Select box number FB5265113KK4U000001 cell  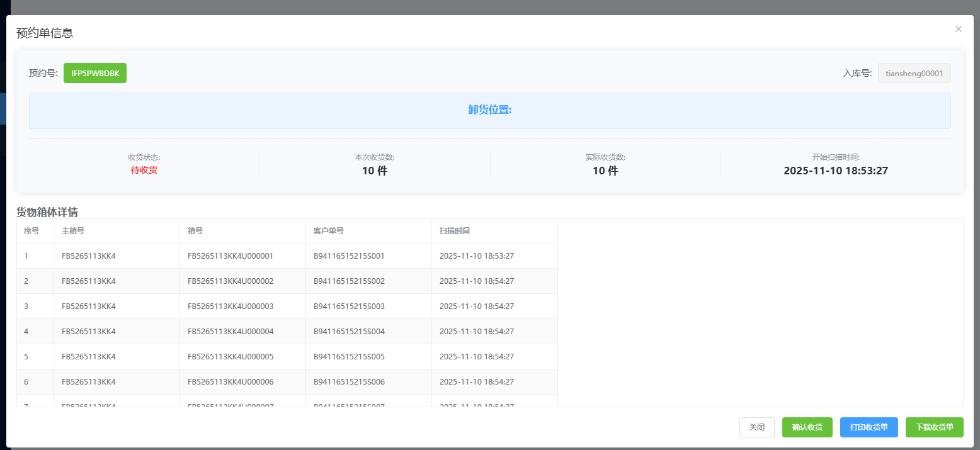point(231,256)
